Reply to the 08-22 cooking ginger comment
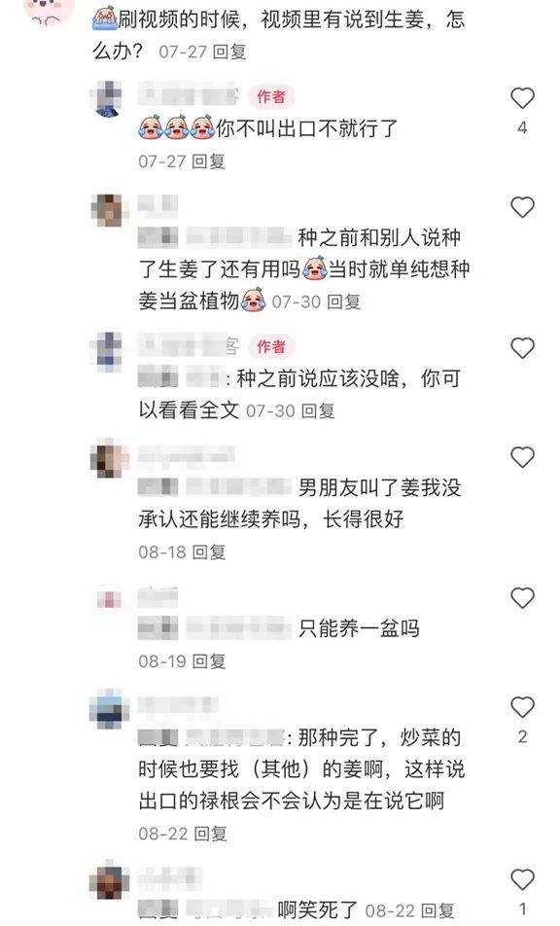Screen dimensions: 560x926 210,834
